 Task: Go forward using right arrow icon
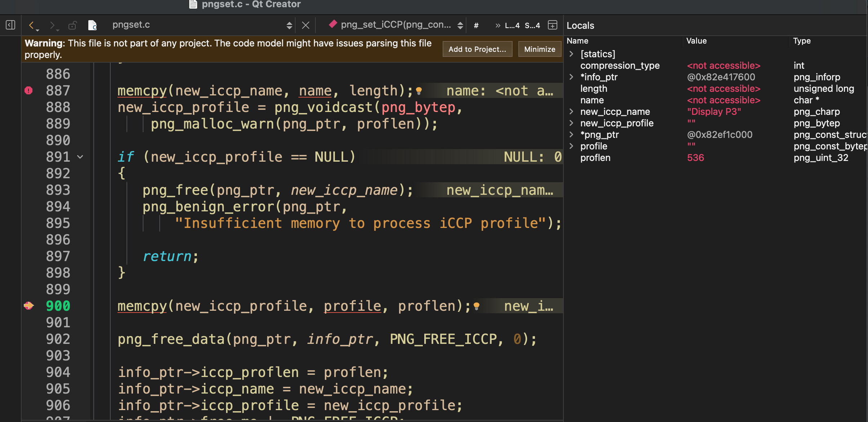[52, 25]
